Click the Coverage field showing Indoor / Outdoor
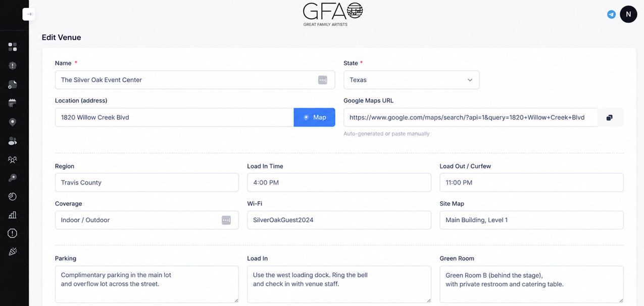 pyautogui.click(x=146, y=220)
